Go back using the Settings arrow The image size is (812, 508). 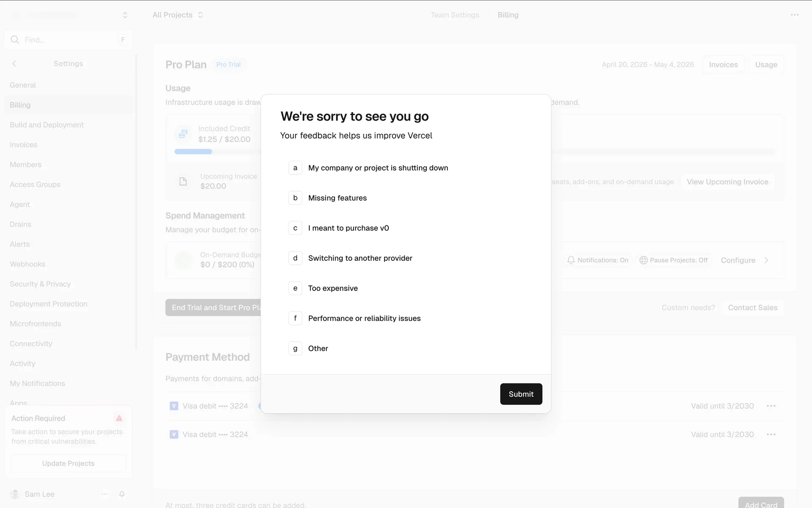coord(14,63)
